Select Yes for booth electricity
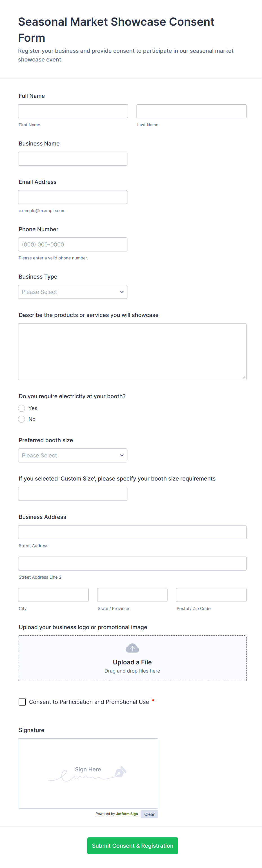The height and width of the screenshot is (868, 262). (22, 408)
